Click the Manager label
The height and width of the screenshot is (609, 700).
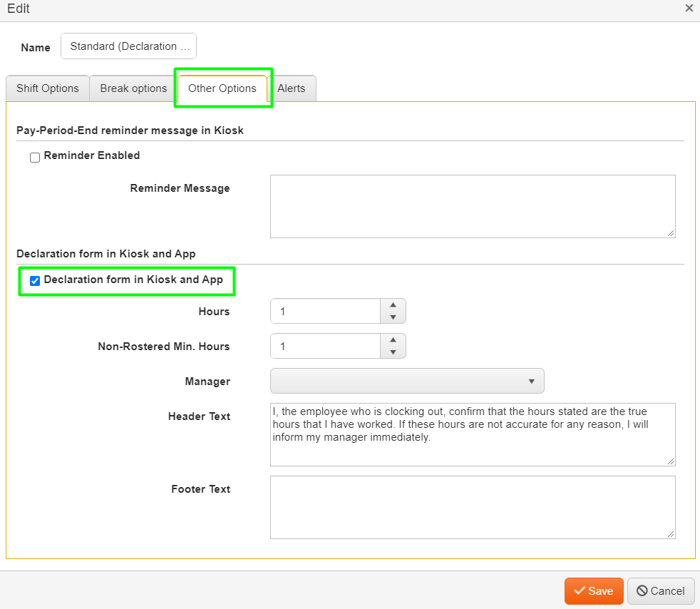(207, 382)
